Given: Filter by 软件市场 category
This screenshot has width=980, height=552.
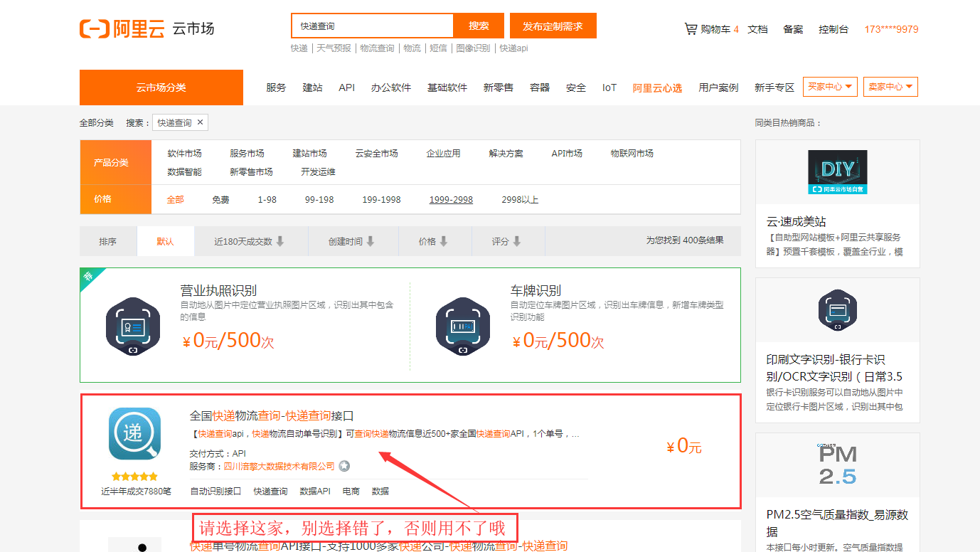Looking at the screenshot, I should click(x=184, y=153).
